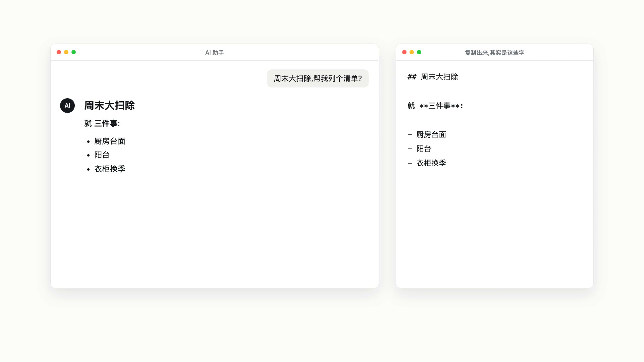Maximize the 复制出来,其实是这些字 window with the green button
The image size is (644, 362).
click(x=419, y=52)
